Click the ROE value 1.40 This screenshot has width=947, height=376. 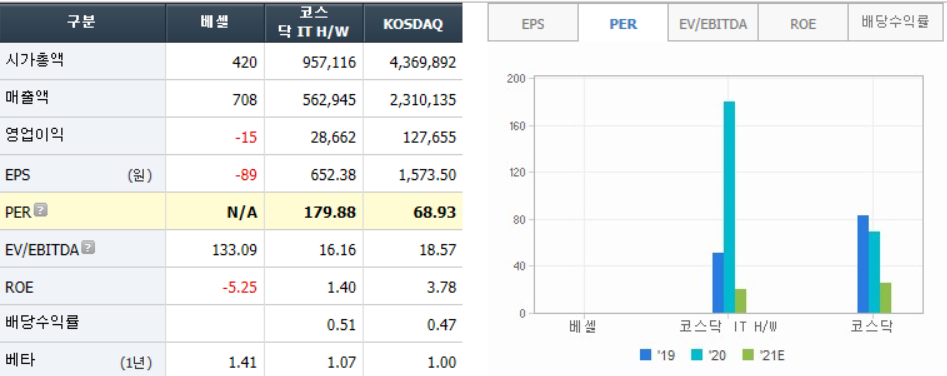pos(342,287)
